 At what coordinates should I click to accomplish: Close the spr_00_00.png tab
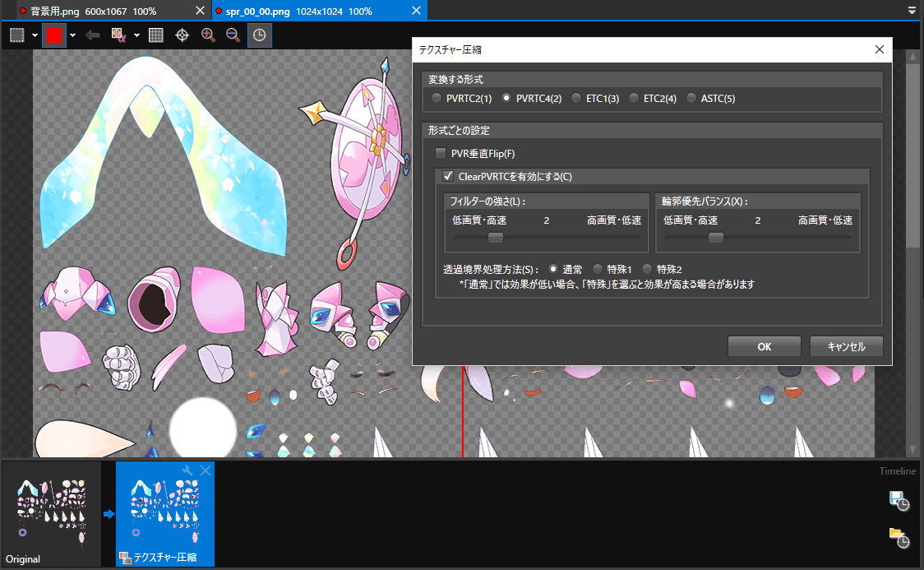click(416, 11)
